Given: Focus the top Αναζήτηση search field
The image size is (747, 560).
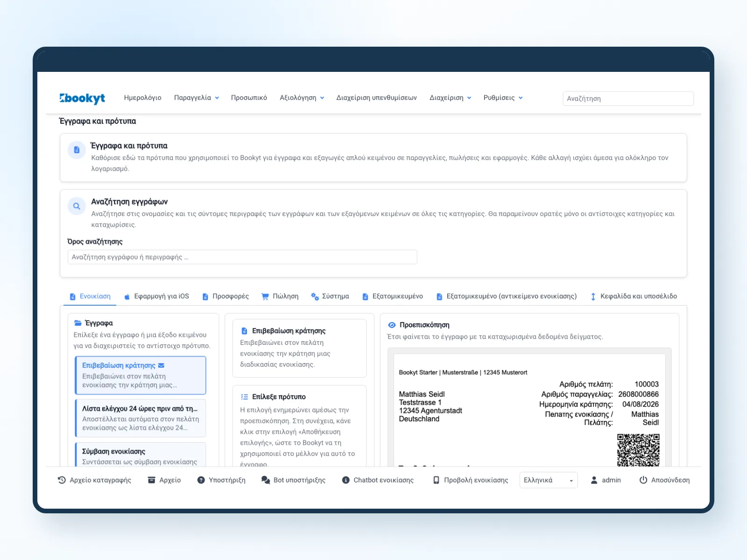Looking at the screenshot, I should pyautogui.click(x=628, y=98).
